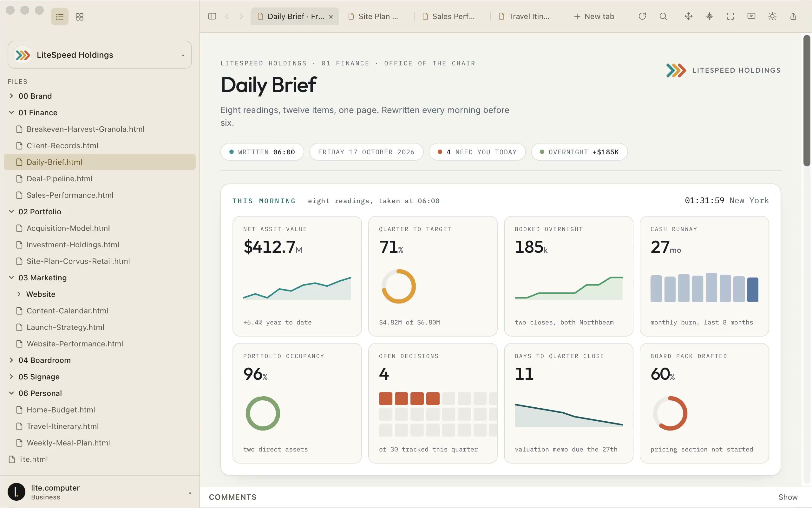Screen dimensions: 812x508
Task: Click the Board Pack Drafted progress ring
Action: [x=670, y=413]
